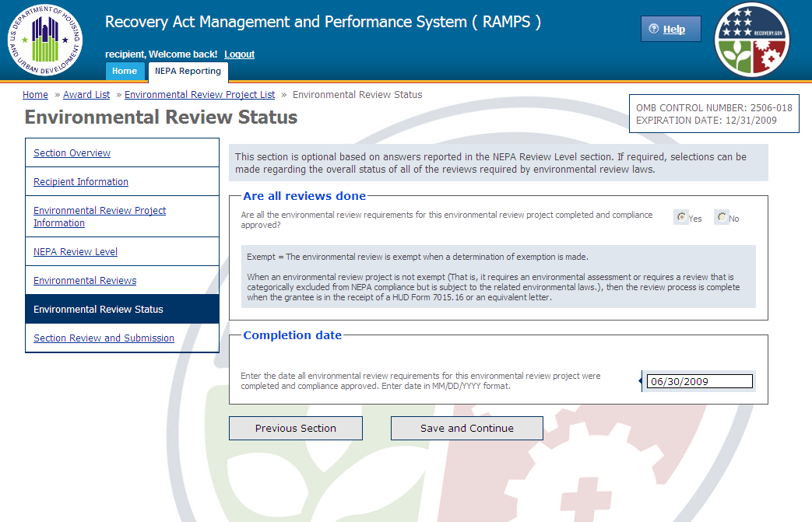Click the Recovery.gov logo
Screen dimensions: 812x522
tap(752, 40)
